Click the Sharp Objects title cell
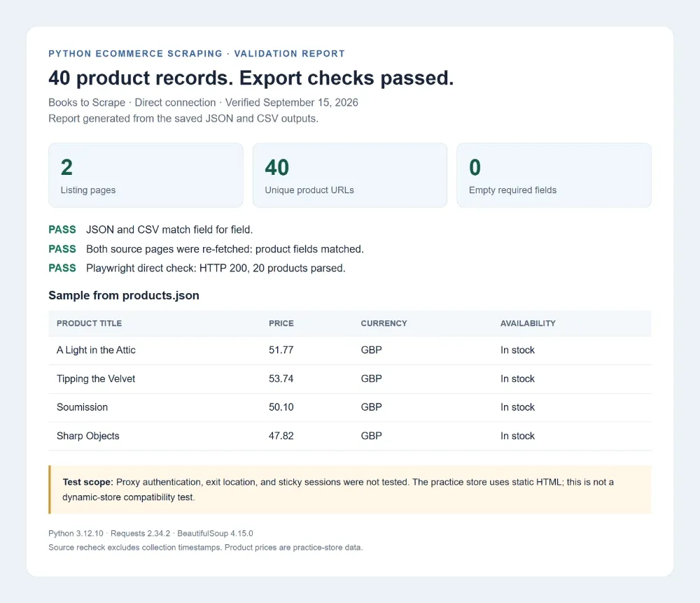This screenshot has width=700, height=603. tap(88, 436)
